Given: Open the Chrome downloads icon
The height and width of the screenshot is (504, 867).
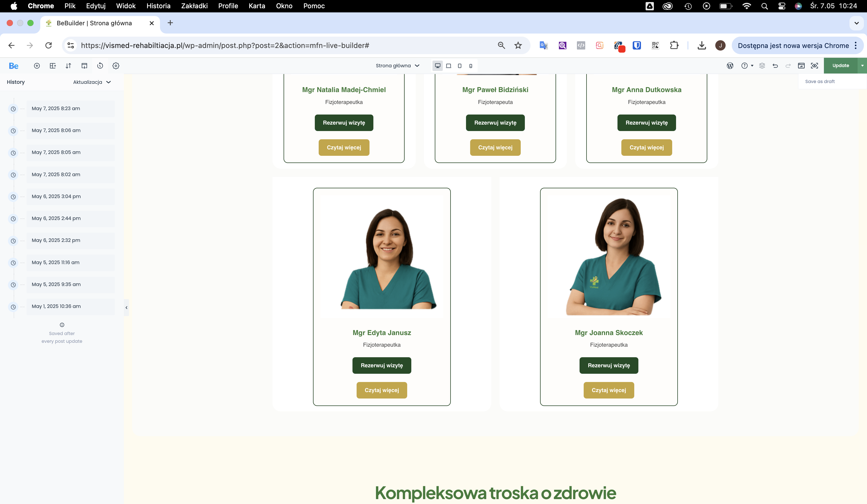Looking at the screenshot, I should [702, 45].
